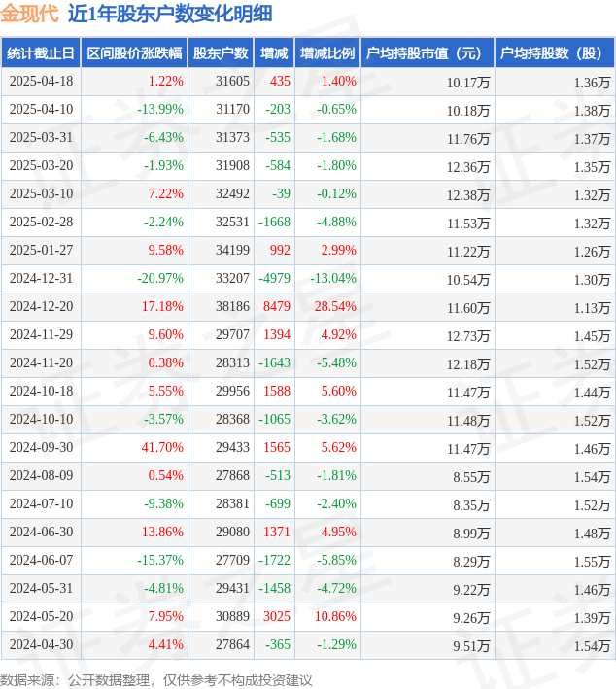The height and width of the screenshot is (689, 616).
Task: Select the 2025-04-18 date cell
Action: click(42, 82)
